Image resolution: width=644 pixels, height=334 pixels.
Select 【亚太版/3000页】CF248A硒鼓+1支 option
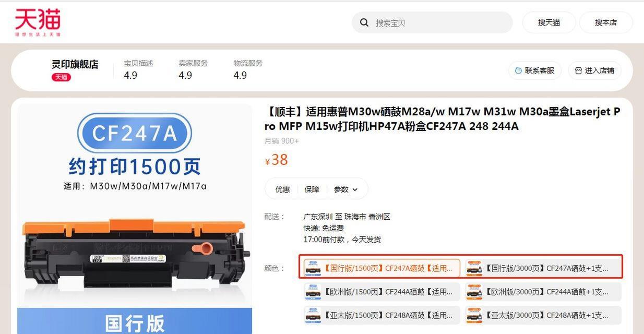[543, 315]
